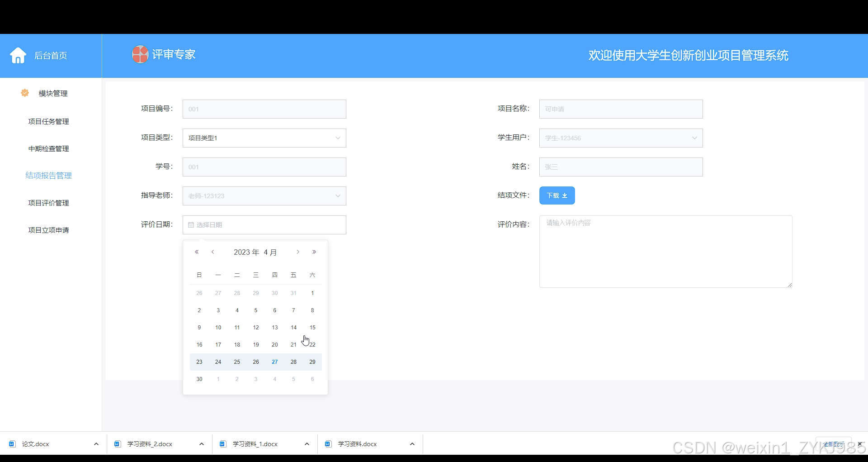The width and height of the screenshot is (868, 462).
Task: Open 学习资料_1.docx from downloads bar
Action: click(255, 444)
